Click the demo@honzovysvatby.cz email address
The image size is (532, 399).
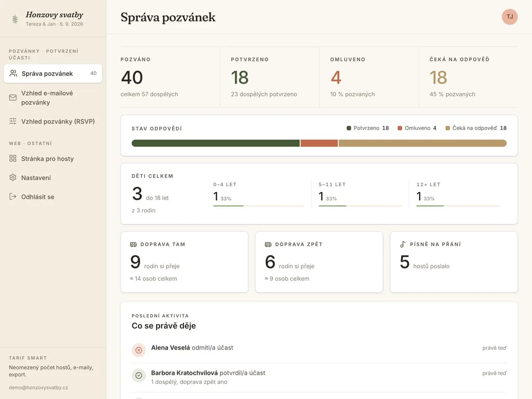(x=39, y=387)
